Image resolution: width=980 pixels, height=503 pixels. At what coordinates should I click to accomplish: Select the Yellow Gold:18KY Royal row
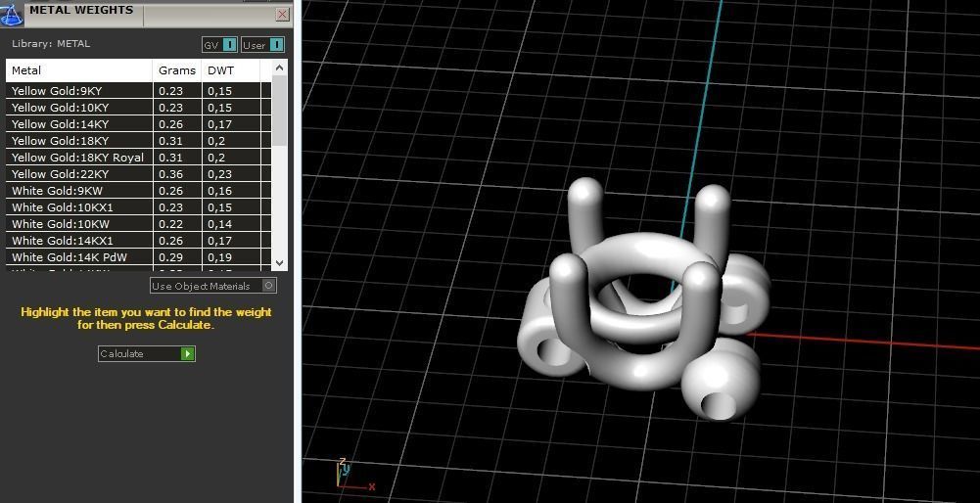click(139, 158)
